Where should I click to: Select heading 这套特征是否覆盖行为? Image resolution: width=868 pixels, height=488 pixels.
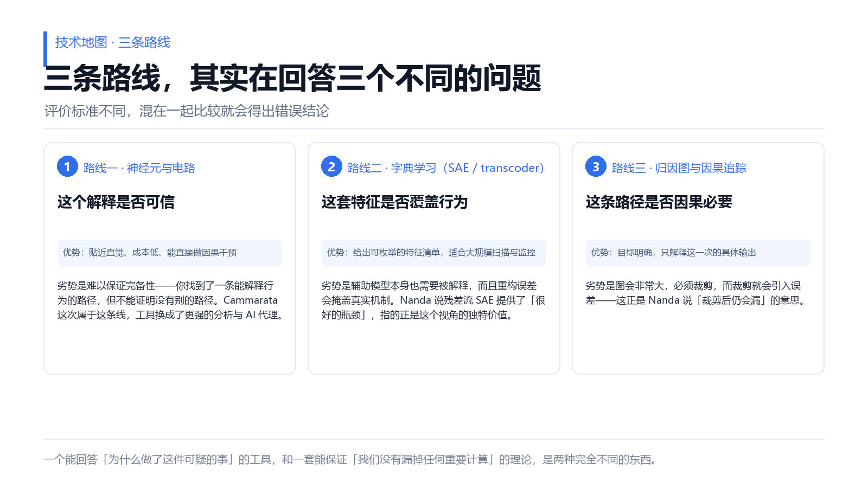tap(394, 202)
